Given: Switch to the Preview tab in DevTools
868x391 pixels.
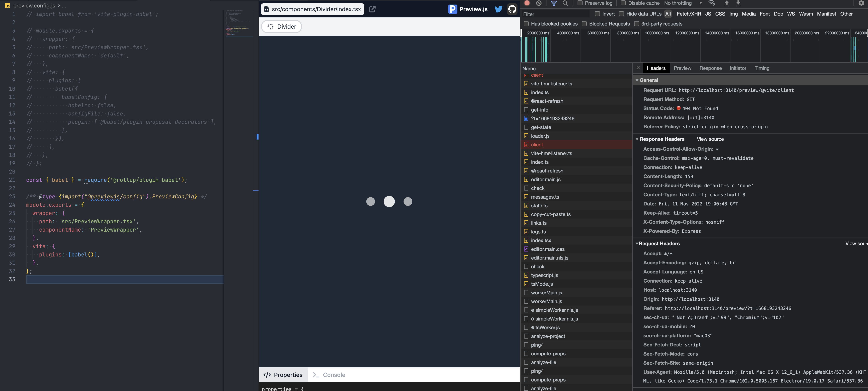Looking at the screenshot, I should point(682,68).
